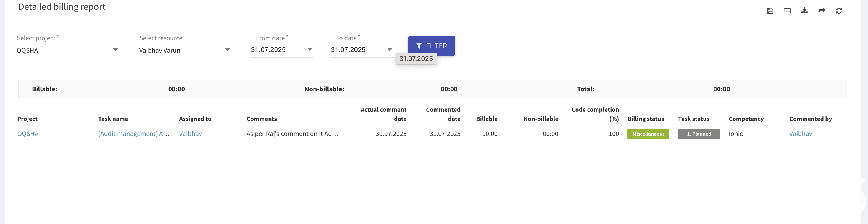Click the save report floppy disk icon

coord(770,11)
